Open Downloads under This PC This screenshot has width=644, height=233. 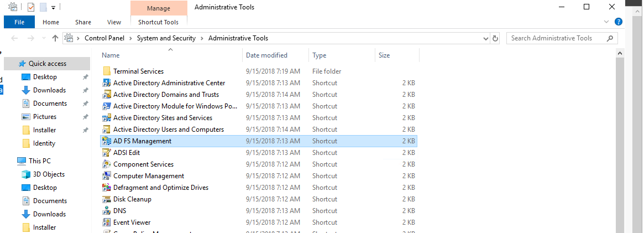click(49, 214)
